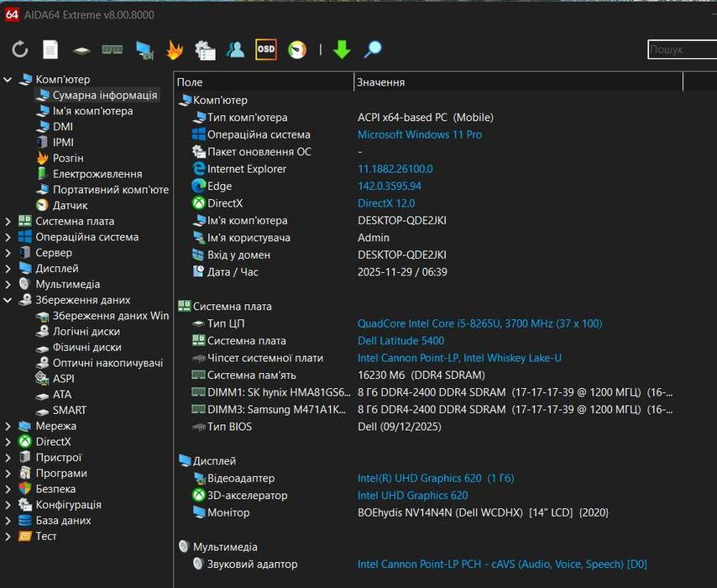Click the Edge browser icon in list
Viewport: 717px width, 588px height.
tap(198, 186)
